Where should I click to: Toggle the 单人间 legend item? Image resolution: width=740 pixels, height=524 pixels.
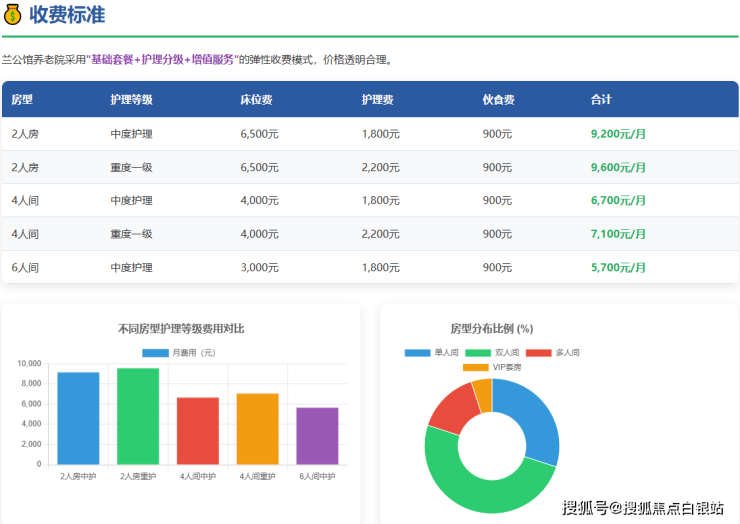(432, 353)
